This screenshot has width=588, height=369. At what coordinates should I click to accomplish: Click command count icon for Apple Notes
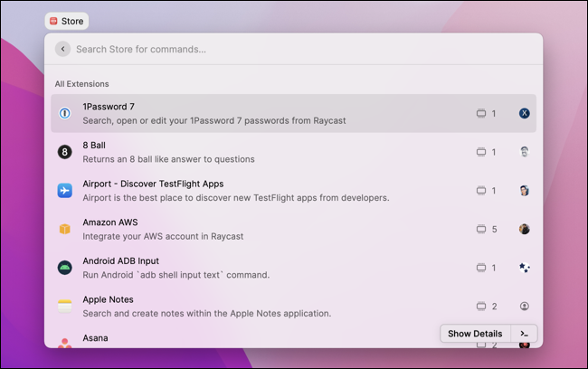481,307
